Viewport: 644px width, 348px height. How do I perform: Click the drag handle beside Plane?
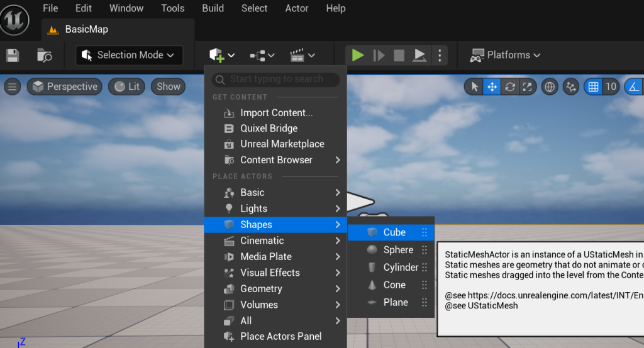point(425,302)
